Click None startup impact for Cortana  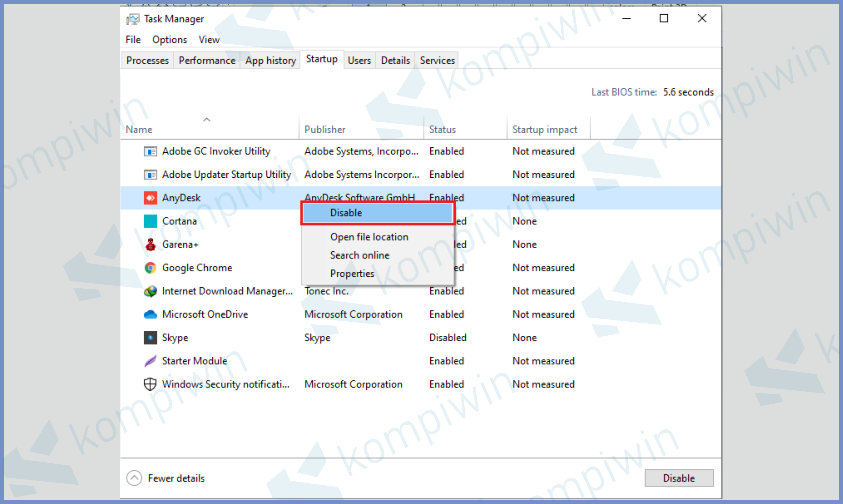pos(525,221)
